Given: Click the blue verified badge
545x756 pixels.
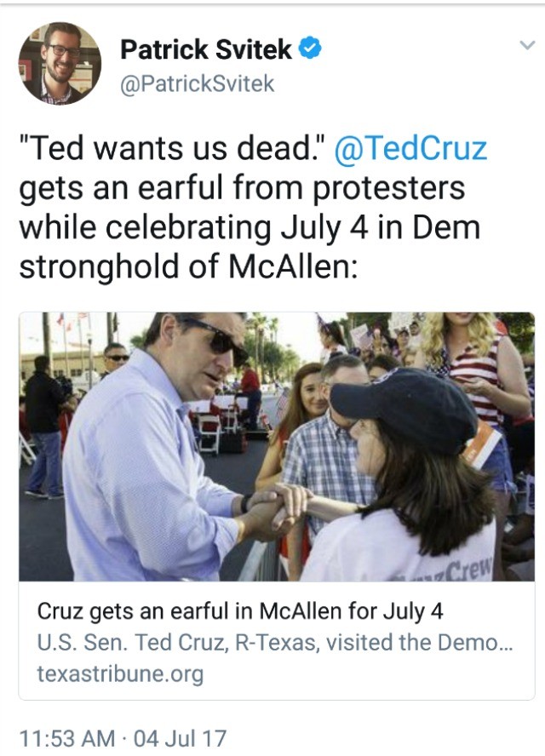Looking at the screenshot, I should tap(310, 49).
